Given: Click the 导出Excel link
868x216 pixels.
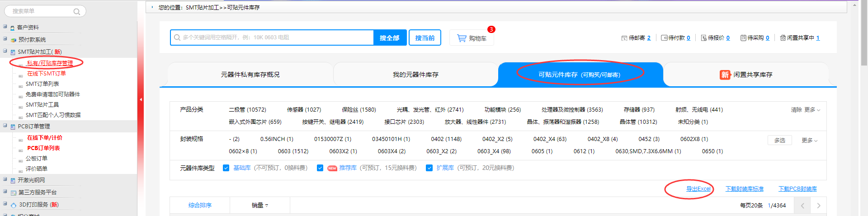Looking at the screenshot, I should click(698, 189).
